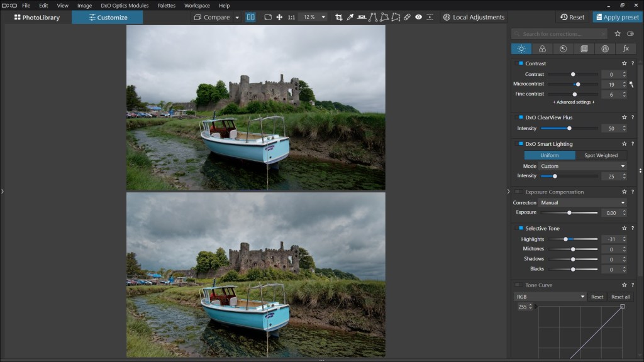This screenshot has width=644, height=362.
Task: Select the Crop tool in the toolbar
Action: [339, 17]
